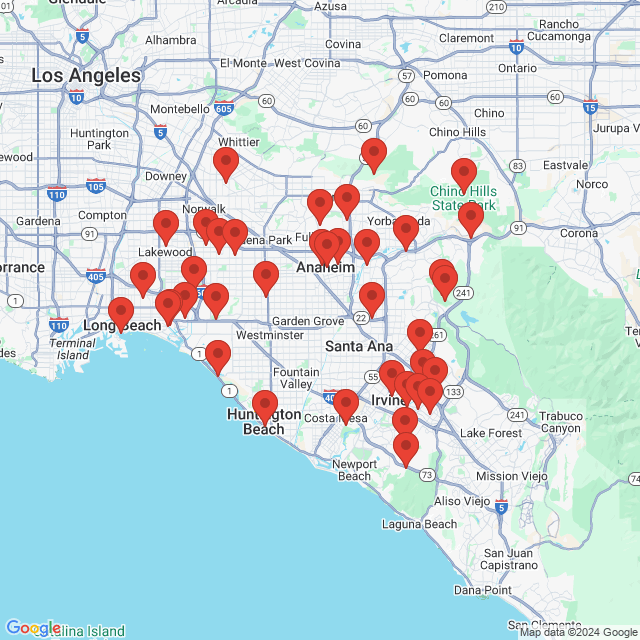Select the Interstate 405 shield near Lakewood
Viewport: 640px width, 640px height.
(96, 276)
